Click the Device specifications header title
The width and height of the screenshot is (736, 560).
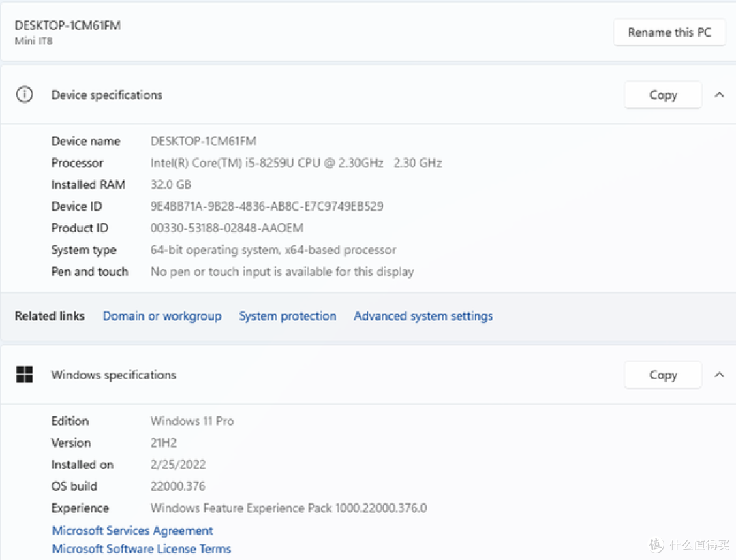point(106,95)
